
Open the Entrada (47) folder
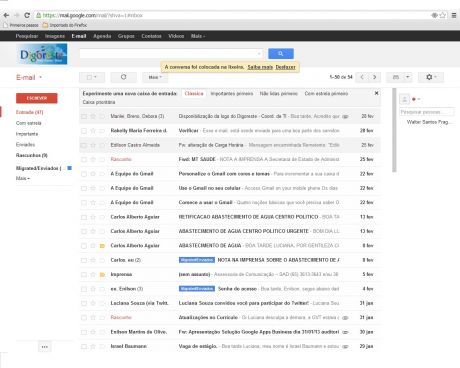coord(29,112)
